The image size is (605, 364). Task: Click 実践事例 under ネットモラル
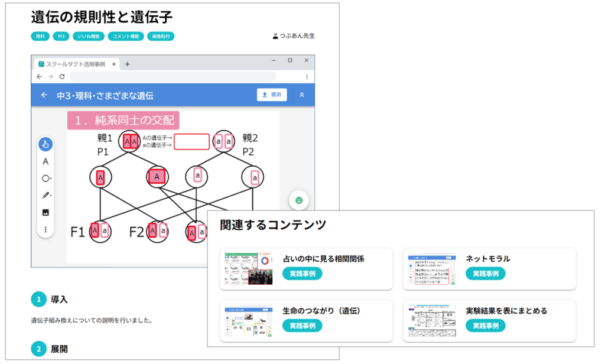(x=486, y=274)
